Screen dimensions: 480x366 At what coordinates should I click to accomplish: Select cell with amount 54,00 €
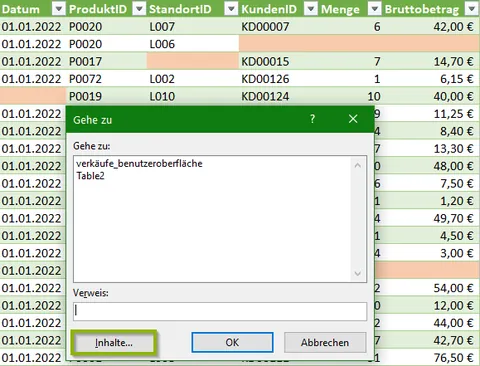431,288
